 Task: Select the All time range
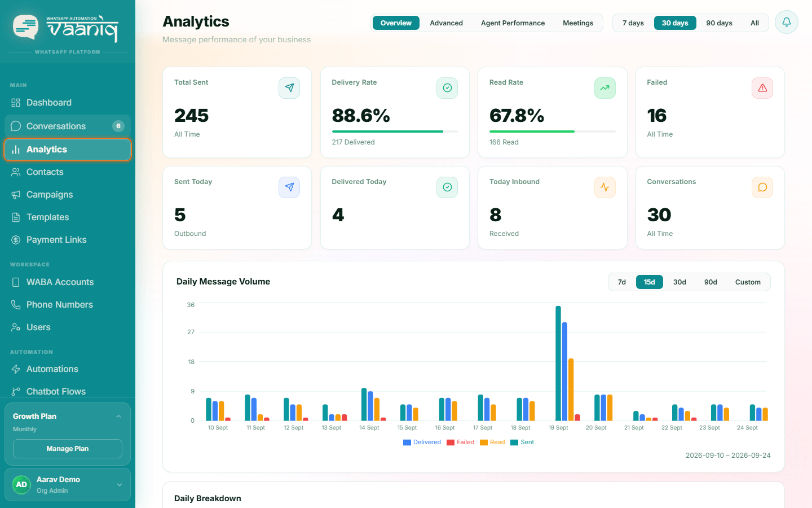[754, 23]
